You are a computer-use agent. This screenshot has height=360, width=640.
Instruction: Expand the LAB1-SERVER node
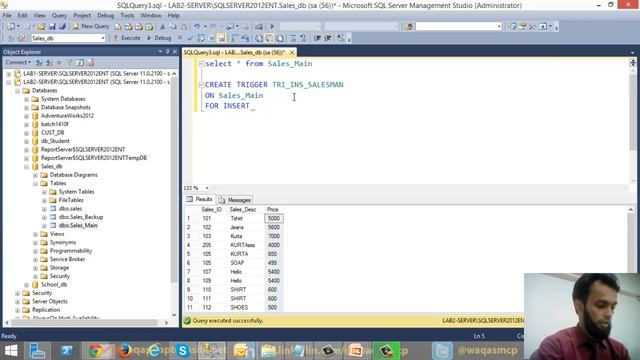[x=8, y=73]
